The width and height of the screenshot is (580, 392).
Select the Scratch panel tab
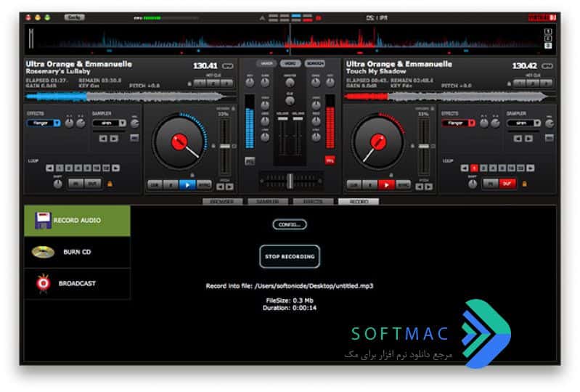click(315, 64)
